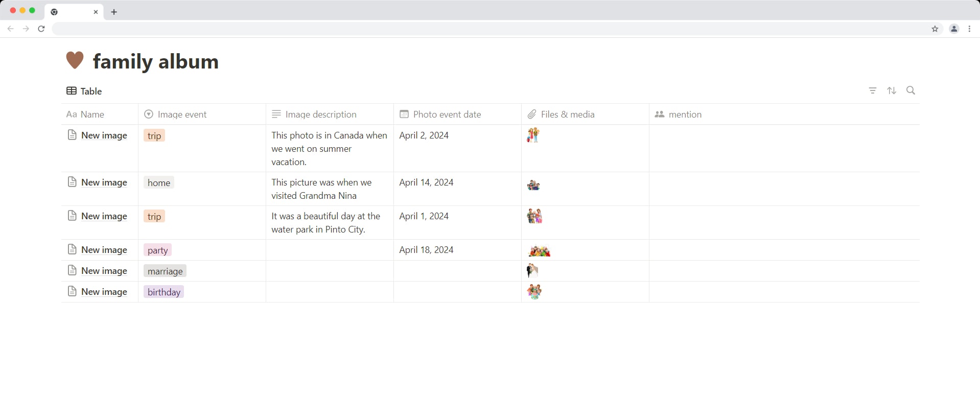This screenshot has height=418, width=980.
Task: Select the Table view tab
Action: pyautogui.click(x=84, y=91)
